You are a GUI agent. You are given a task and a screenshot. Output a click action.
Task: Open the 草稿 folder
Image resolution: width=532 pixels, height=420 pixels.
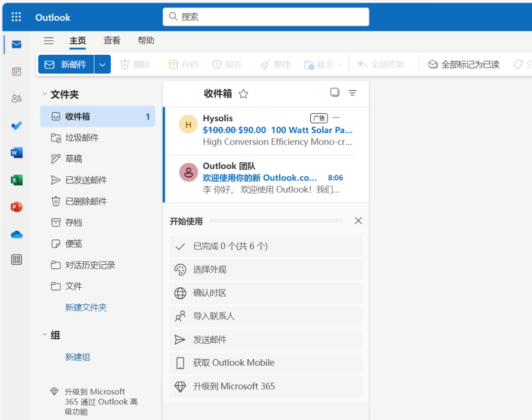point(98,159)
